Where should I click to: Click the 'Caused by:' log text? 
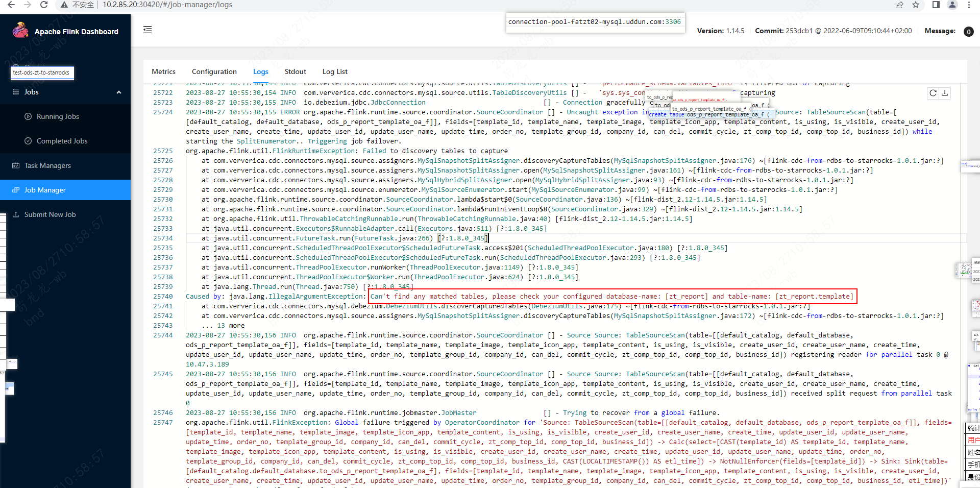tap(205, 297)
